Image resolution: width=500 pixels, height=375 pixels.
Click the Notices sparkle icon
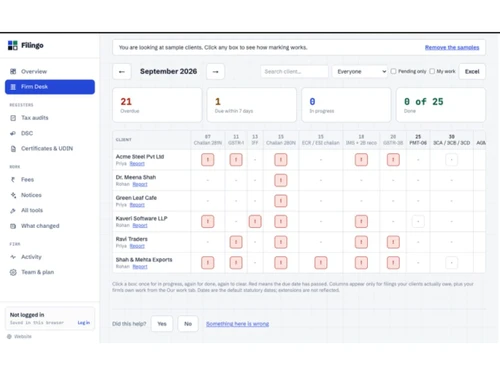pyautogui.click(x=13, y=195)
